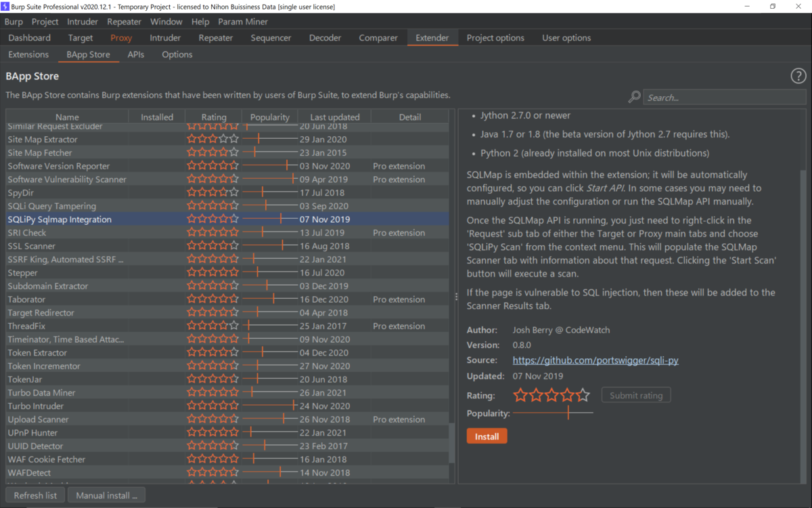The height and width of the screenshot is (508, 812).
Task: Select the Site Map Fetcher row
Action: [227, 152]
